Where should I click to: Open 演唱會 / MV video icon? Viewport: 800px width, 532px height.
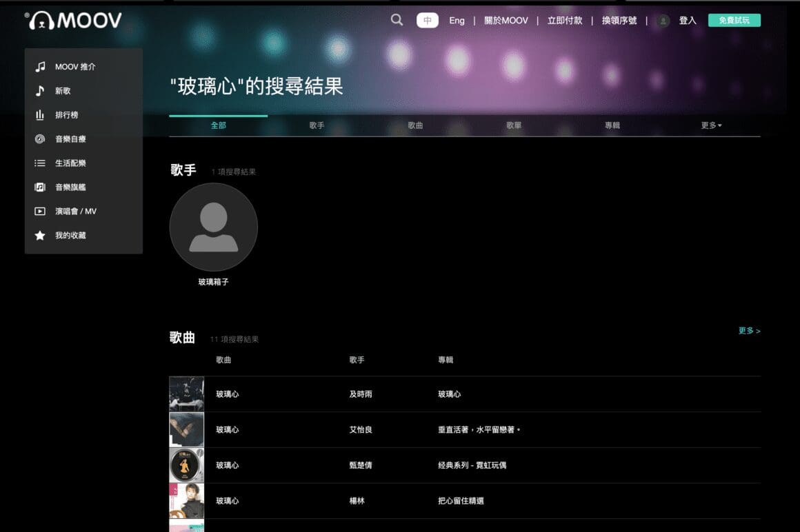(40, 212)
